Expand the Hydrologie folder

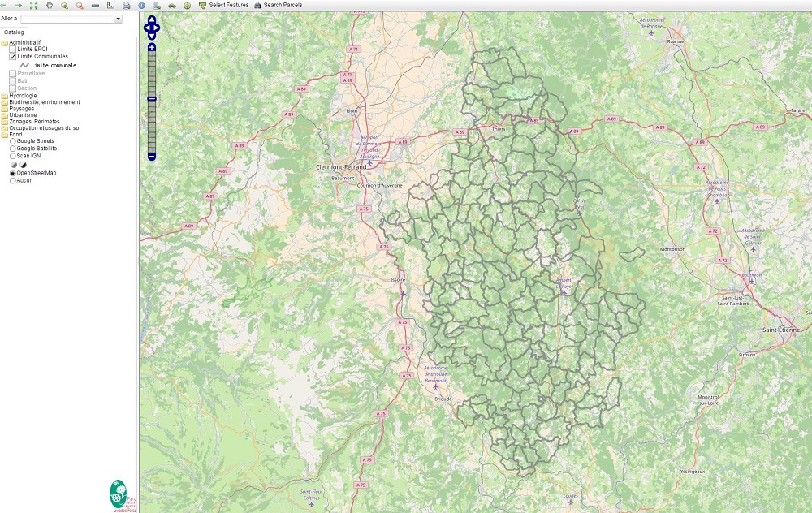pyautogui.click(x=4, y=96)
